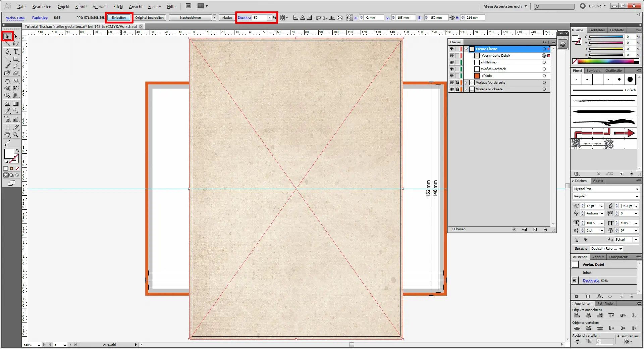Unlock the Vorlage Rückseite layer

tap(457, 89)
